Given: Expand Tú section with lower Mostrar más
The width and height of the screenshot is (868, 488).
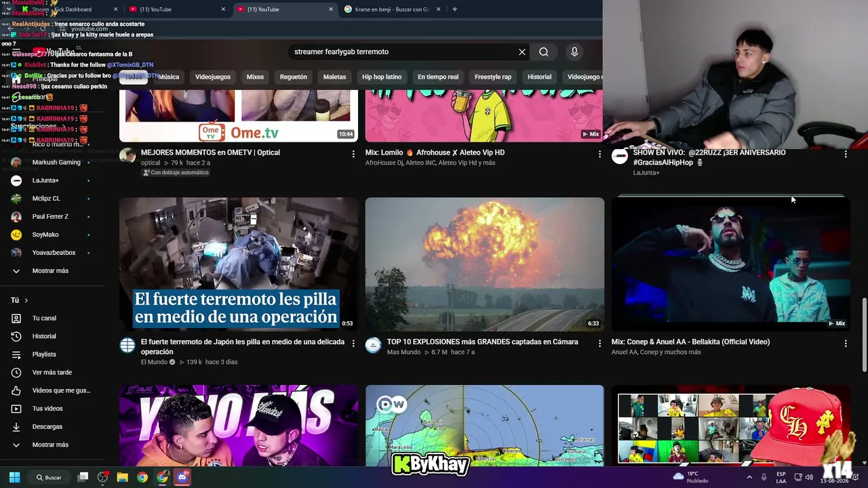Looking at the screenshot, I should click(52, 445).
